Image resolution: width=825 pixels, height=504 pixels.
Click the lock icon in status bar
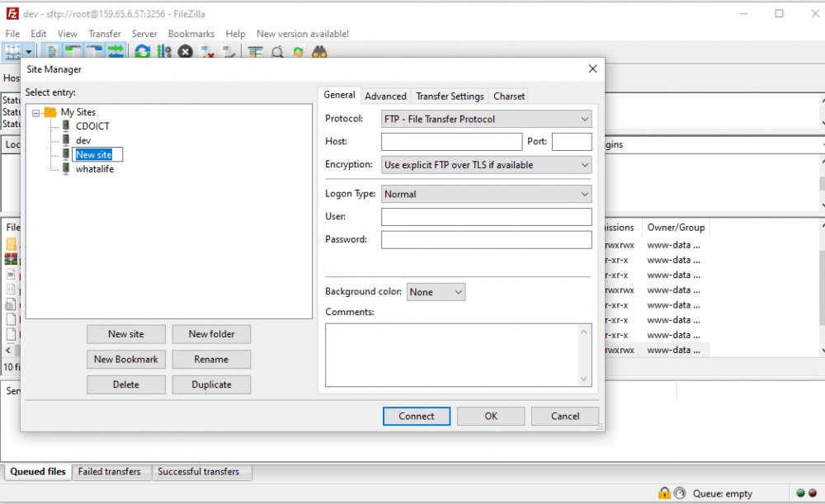pyautogui.click(x=664, y=493)
